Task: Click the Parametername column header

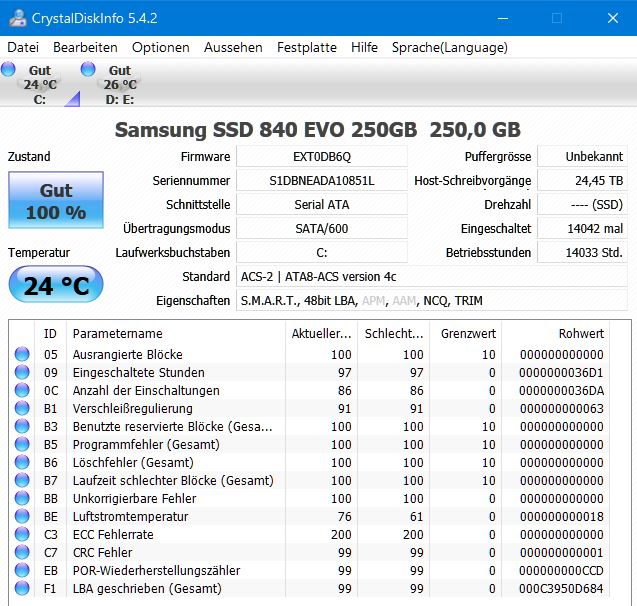Action: click(x=176, y=333)
